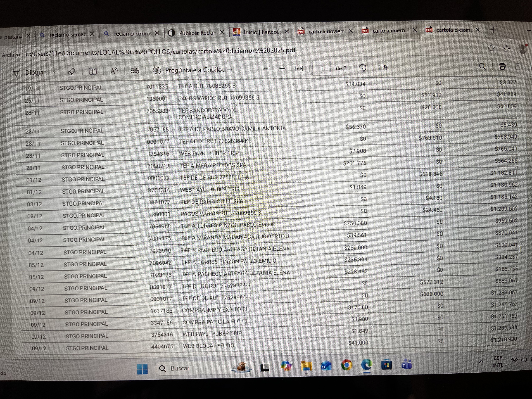Viewport: 532px width, 399px height.
Task: Rotate the PDF page
Action: coord(362,68)
